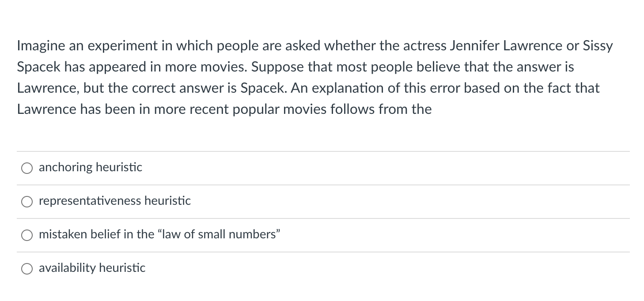Click the "availability heuristic" answer label text
The image size is (644, 301).
coord(92,268)
